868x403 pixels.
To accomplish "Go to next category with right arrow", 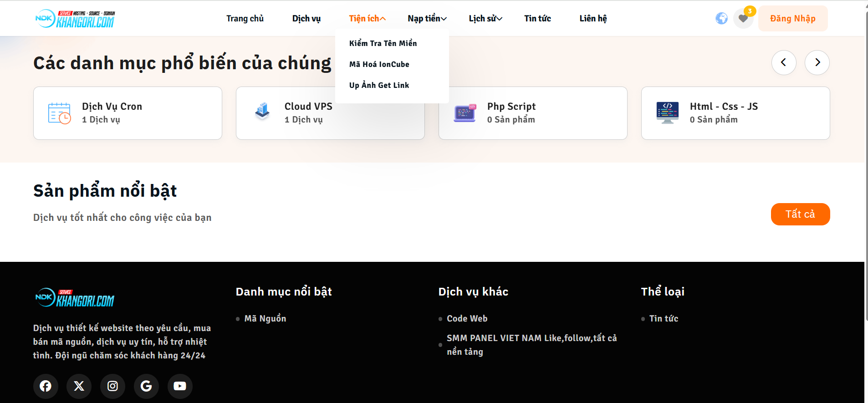I will tap(817, 62).
